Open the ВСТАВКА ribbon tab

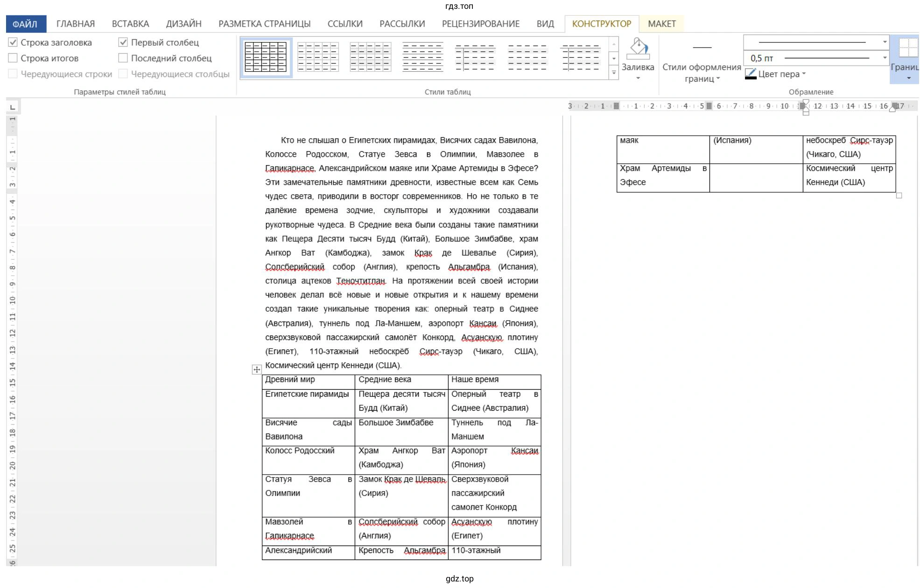pyautogui.click(x=130, y=24)
